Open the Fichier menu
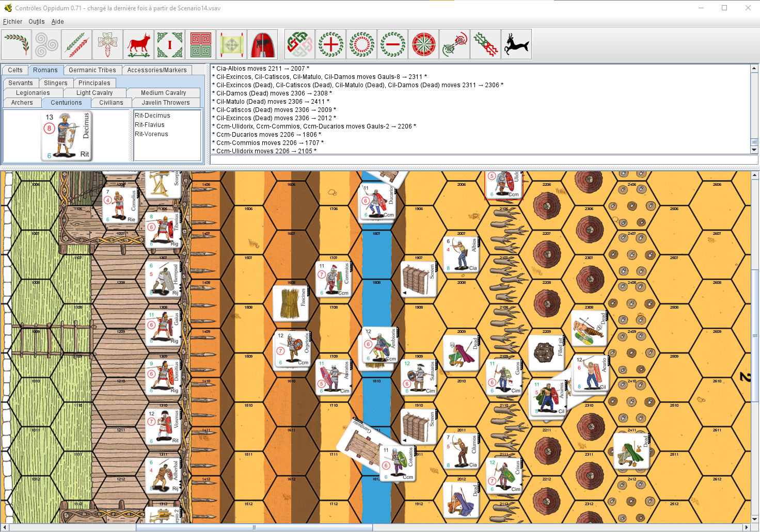Viewport: 760px width, 532px height. point(12,22)
